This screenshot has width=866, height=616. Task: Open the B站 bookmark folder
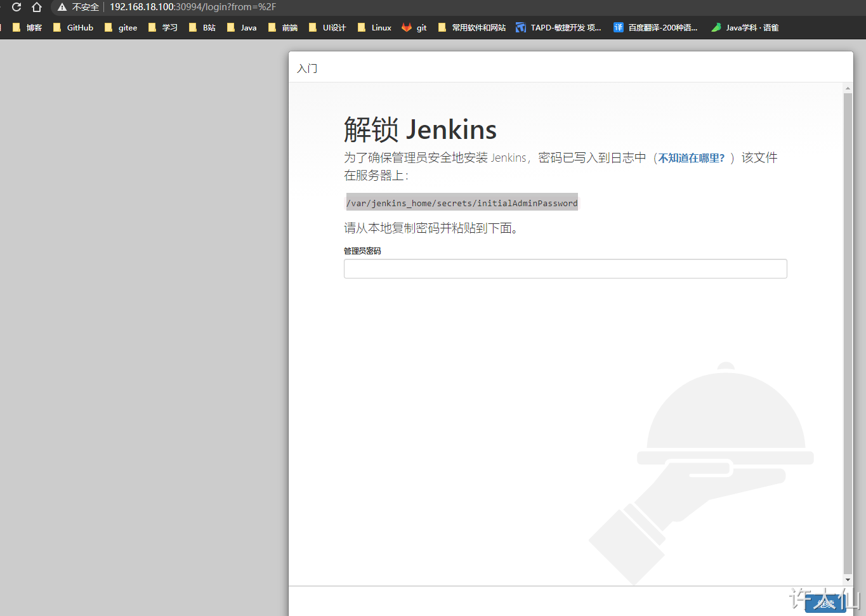click(x=202, y=27)
